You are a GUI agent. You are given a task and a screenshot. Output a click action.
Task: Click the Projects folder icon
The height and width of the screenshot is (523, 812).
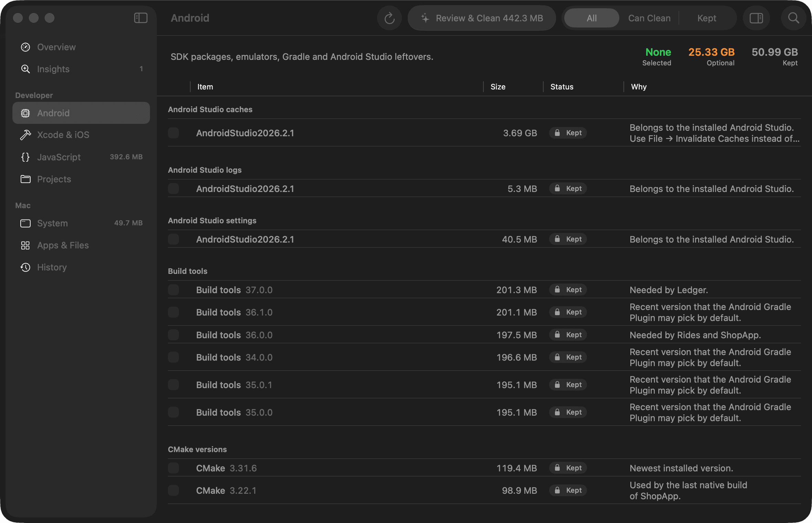25,179
